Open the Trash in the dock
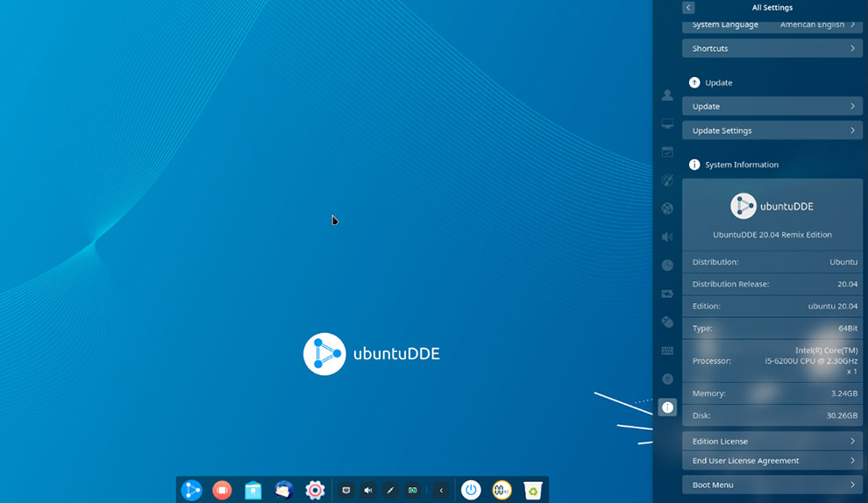This screenshot has width=868, height=503. 532,490
